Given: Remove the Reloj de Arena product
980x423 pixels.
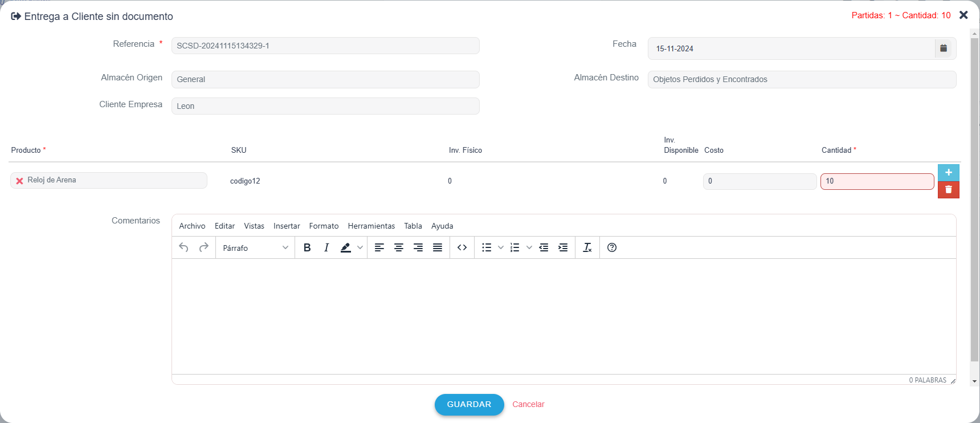Looking at the screenshot, I should [19, 181].
